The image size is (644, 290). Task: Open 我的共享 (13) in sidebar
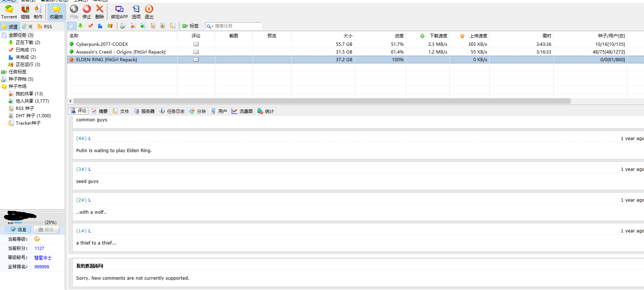coord(29,94)
